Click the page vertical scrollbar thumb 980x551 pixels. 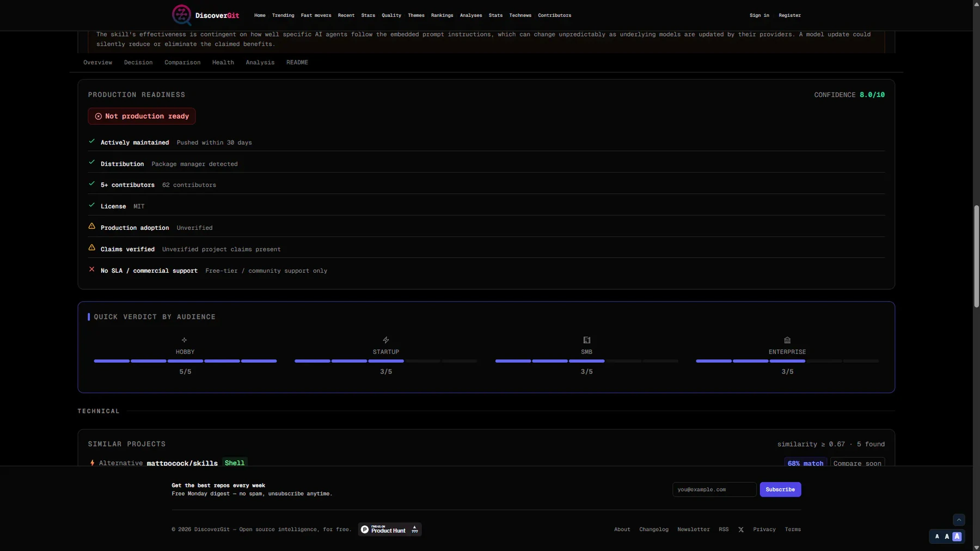point(976,256)
